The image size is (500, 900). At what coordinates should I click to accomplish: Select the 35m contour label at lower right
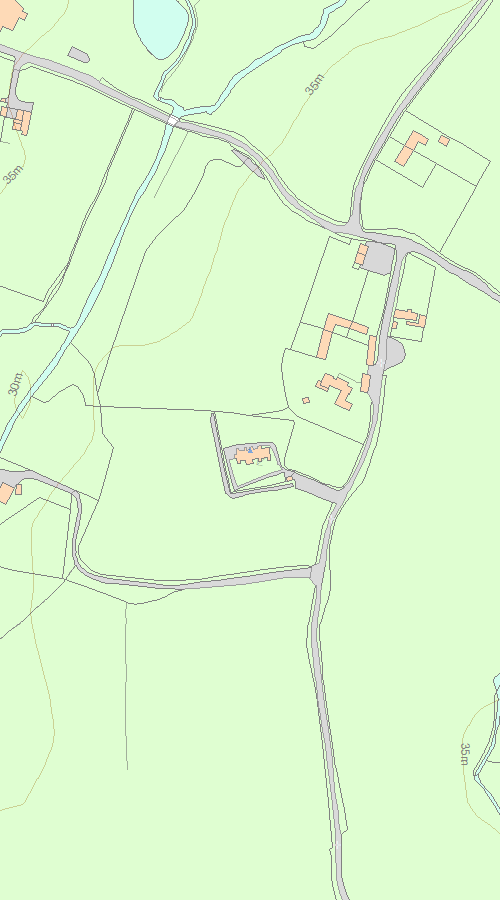464,754
